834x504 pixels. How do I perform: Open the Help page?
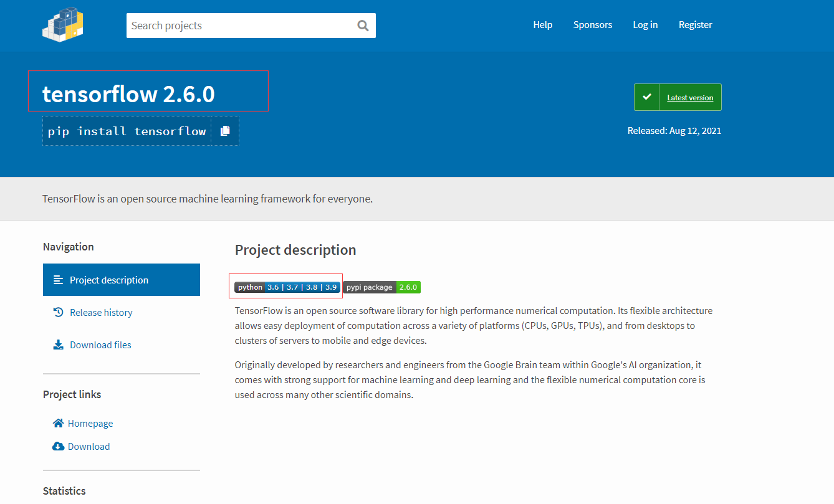coord(543,25)
